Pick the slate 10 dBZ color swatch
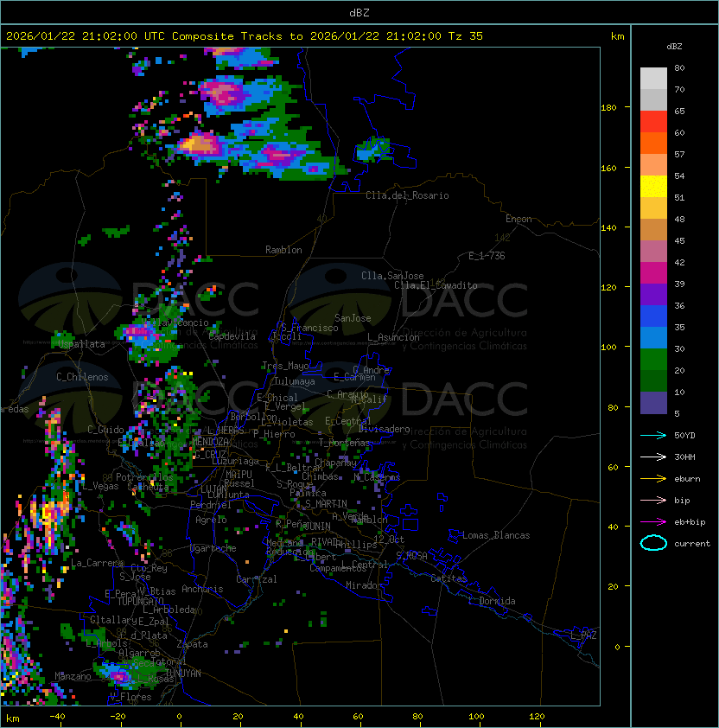This screenshot has height=728, width=719. click(x=653, y=403)
